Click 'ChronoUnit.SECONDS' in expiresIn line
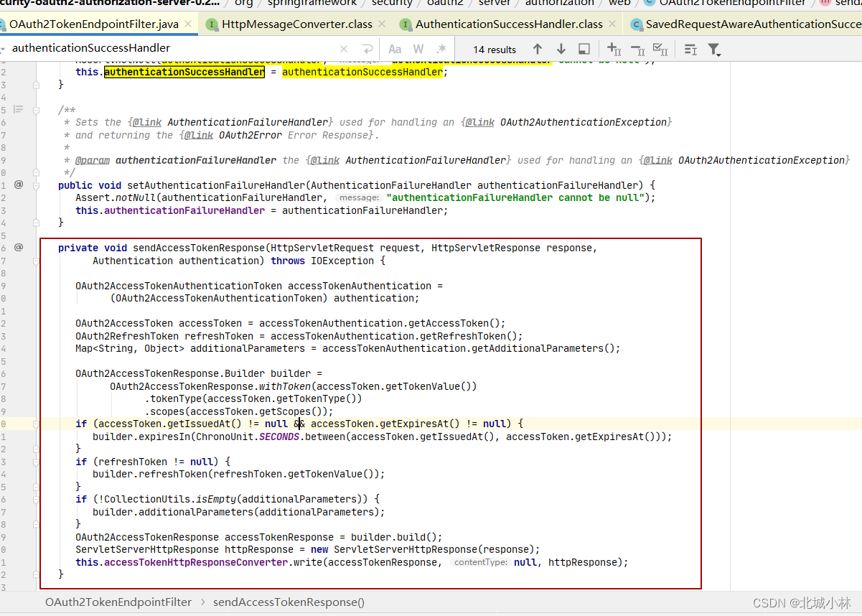 click(x=248, y=437)
